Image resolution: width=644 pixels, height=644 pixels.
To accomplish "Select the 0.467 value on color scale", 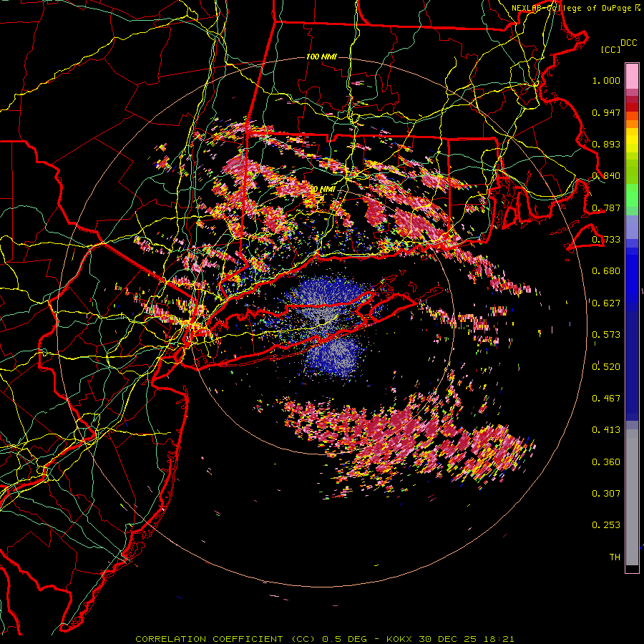I will click(x=606, y=399).
